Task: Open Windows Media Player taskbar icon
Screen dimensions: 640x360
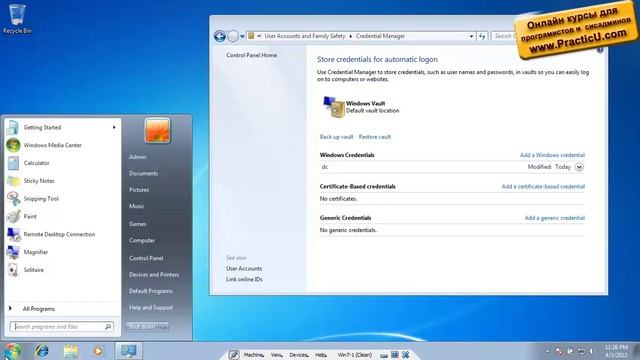Action: coord(98,351)
